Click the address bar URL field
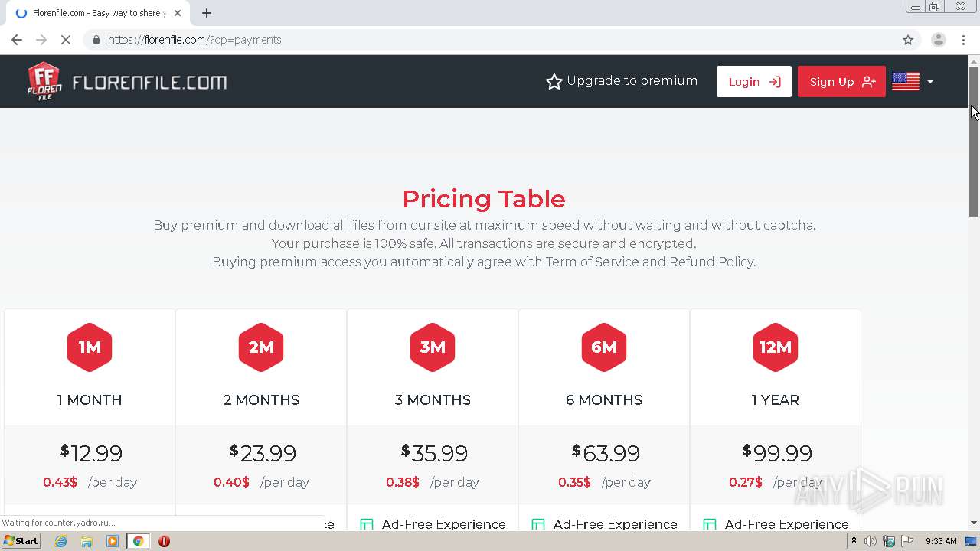The image size is (980, 551). (x=490, y=40)
